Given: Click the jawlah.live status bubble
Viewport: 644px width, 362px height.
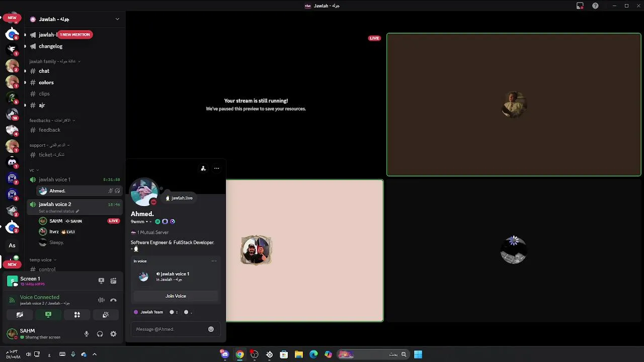Looking at the screenshot, I should pyautogui.click(x=179, y=198).
